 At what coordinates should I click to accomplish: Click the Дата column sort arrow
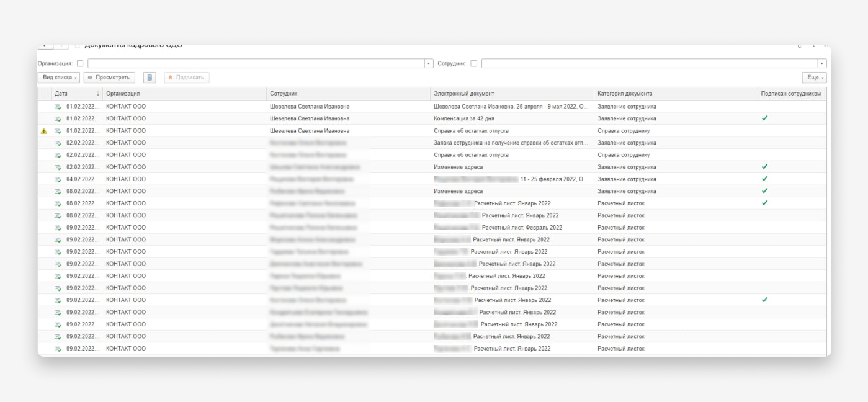(x=97, y=94)
